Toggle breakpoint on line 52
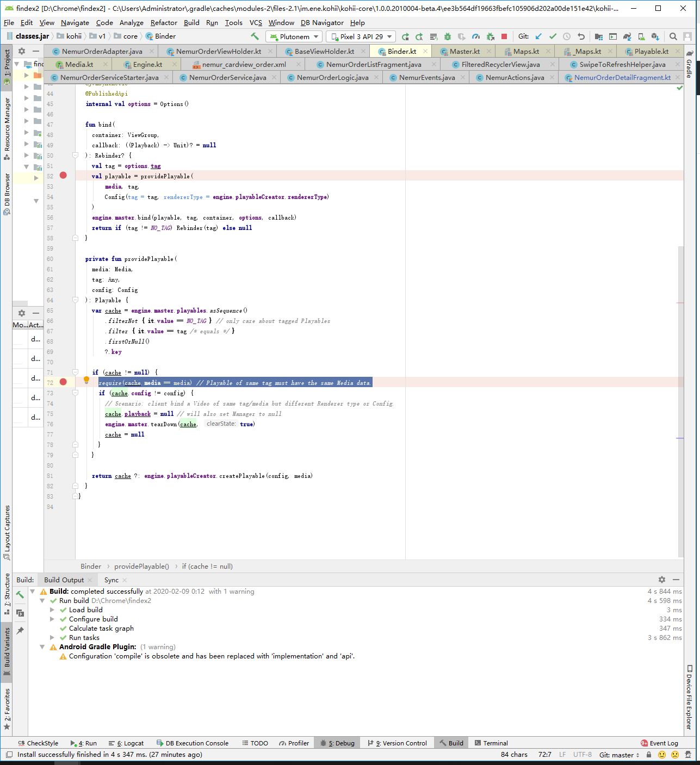The width and height of the screenshot is (700, 765). 63,176
